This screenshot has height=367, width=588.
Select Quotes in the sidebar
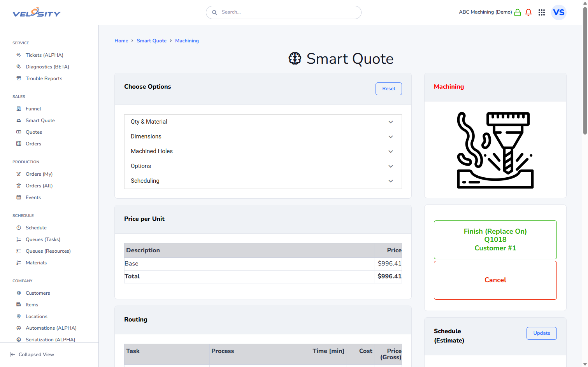[34, 132]
